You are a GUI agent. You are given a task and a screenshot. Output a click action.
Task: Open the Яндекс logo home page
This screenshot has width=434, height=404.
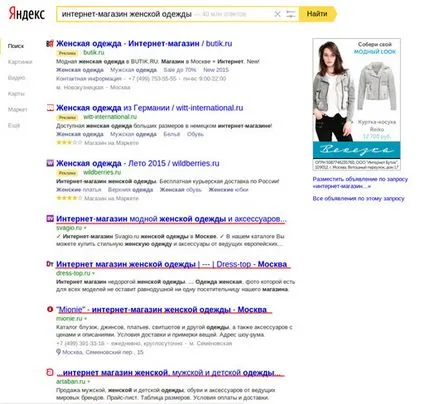click(x=27, y=14)
